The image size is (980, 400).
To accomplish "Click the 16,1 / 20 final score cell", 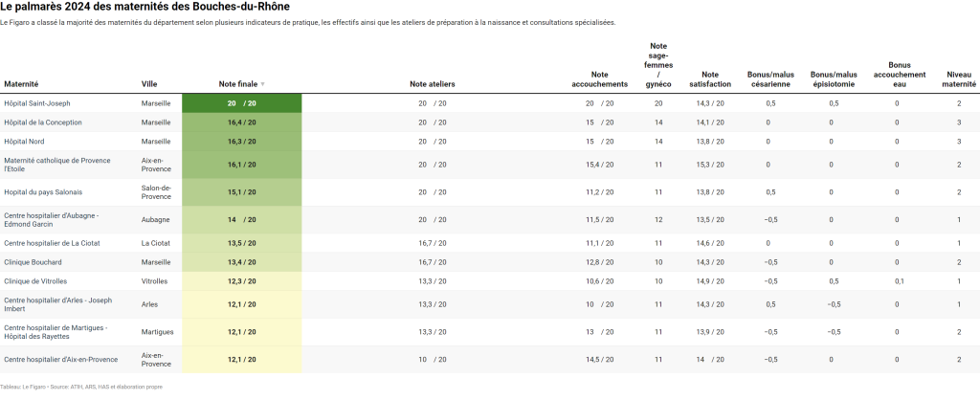I will point(242,165).
